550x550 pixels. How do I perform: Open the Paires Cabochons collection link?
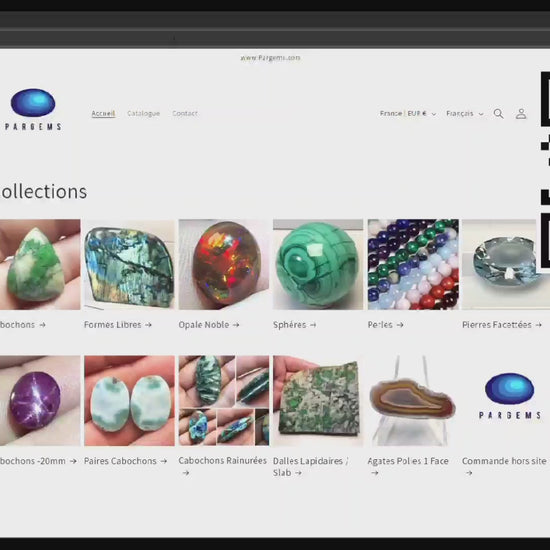coord(126,461)
